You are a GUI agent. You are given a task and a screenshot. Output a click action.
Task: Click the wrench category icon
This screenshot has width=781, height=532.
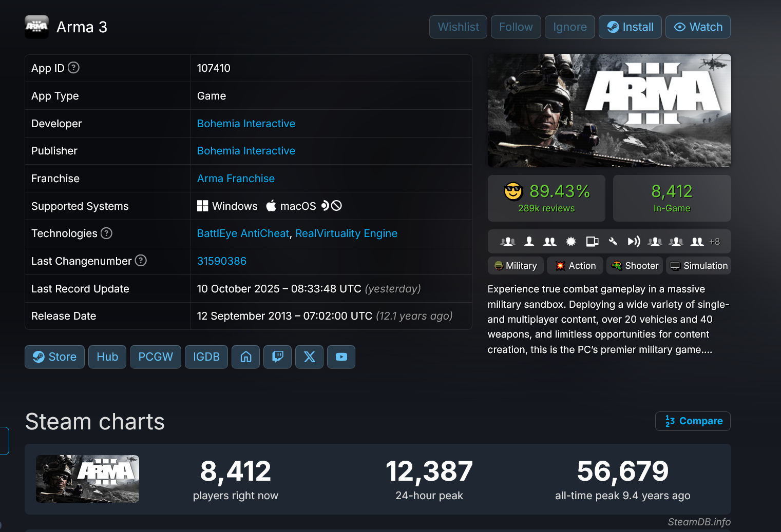coord(613,242)
